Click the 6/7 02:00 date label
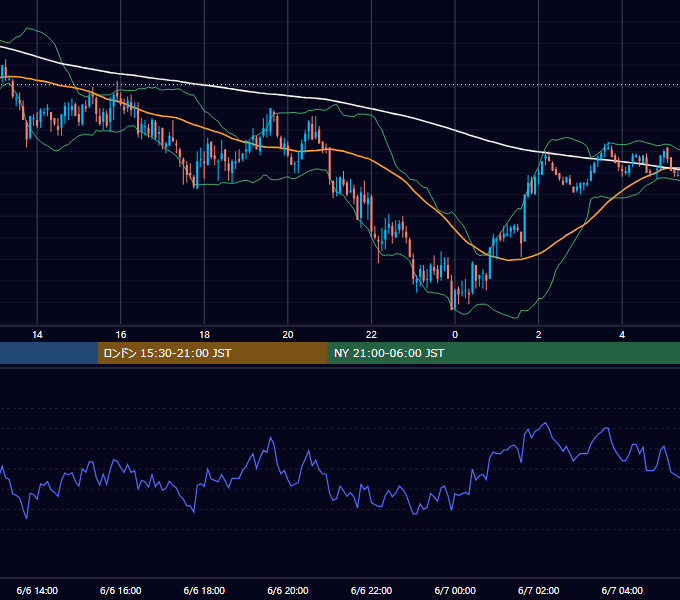The image size is (680, 600). click(539, 590)
